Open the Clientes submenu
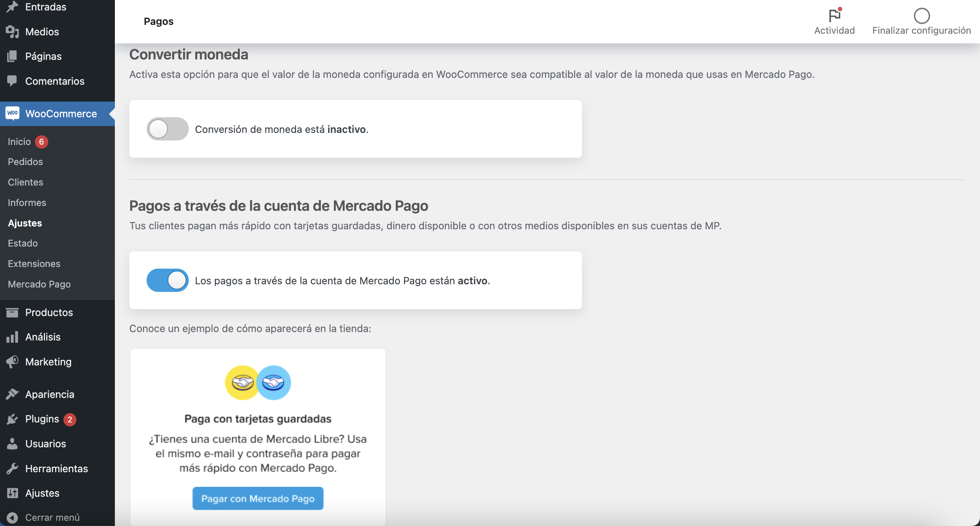The image size is (980, 526). pyautogui.click(x=25, y=182)
